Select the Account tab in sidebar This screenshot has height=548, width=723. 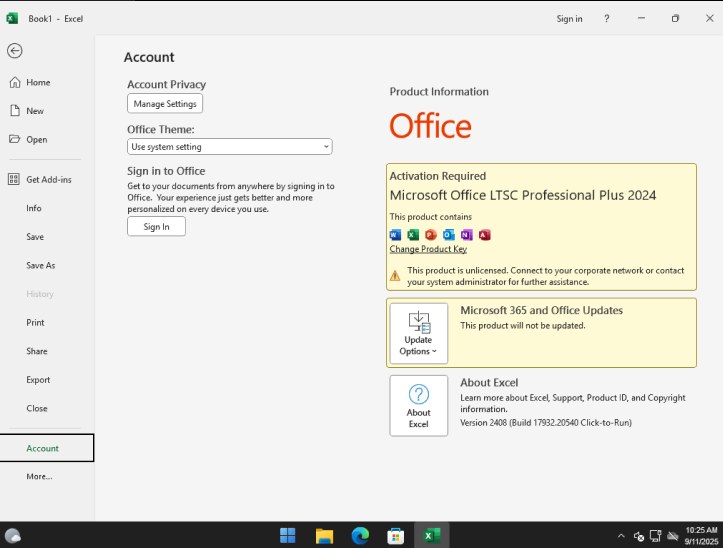click(x=47, y=447)
